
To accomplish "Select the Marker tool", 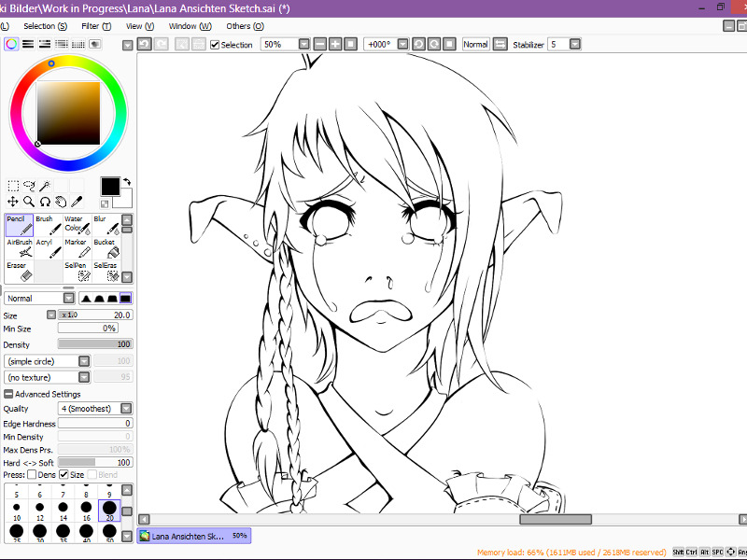I will point(78,248).
